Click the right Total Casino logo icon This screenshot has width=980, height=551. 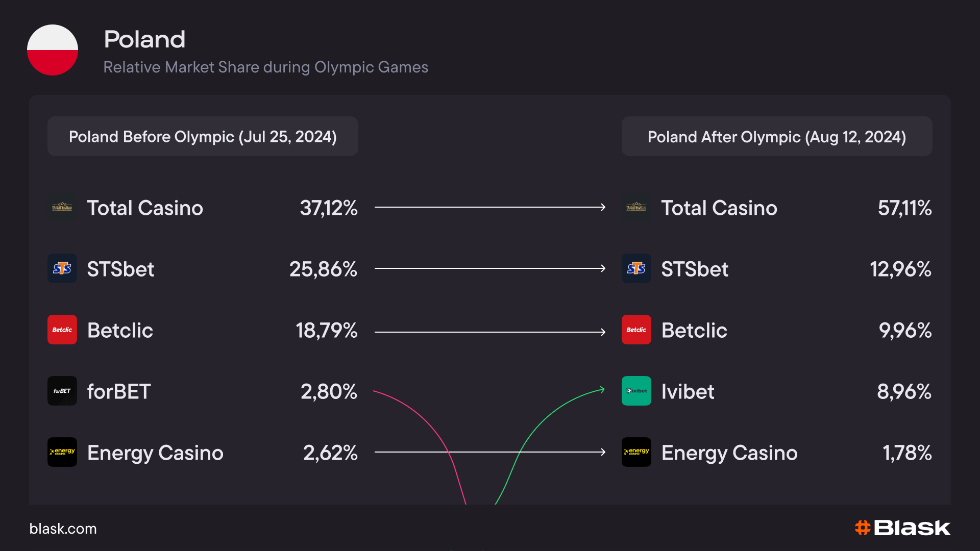(x=636, y=207)
